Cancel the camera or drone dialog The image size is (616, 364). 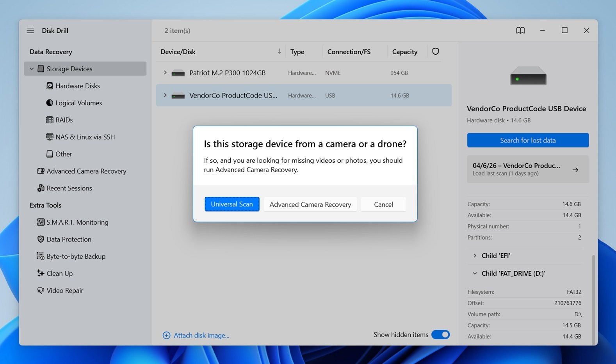coord(383,204)
